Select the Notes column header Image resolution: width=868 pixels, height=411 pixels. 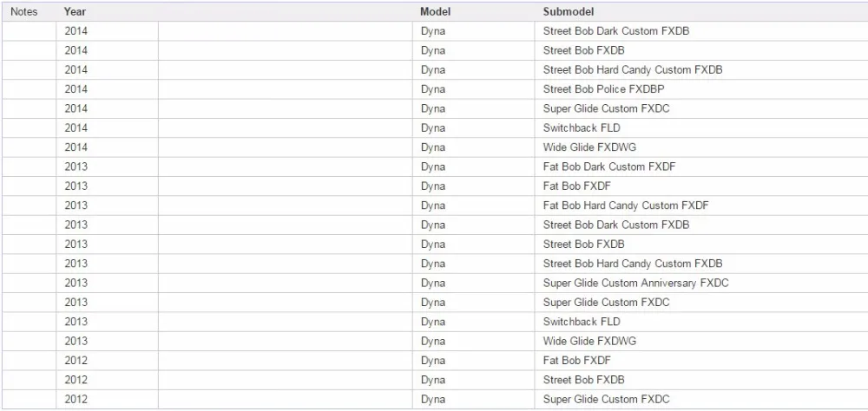click(24, 11)
